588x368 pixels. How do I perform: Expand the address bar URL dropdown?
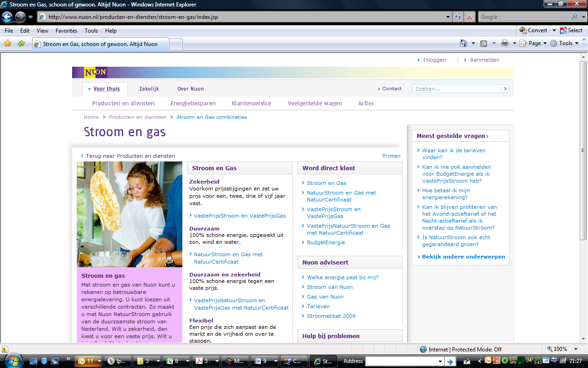448,17
